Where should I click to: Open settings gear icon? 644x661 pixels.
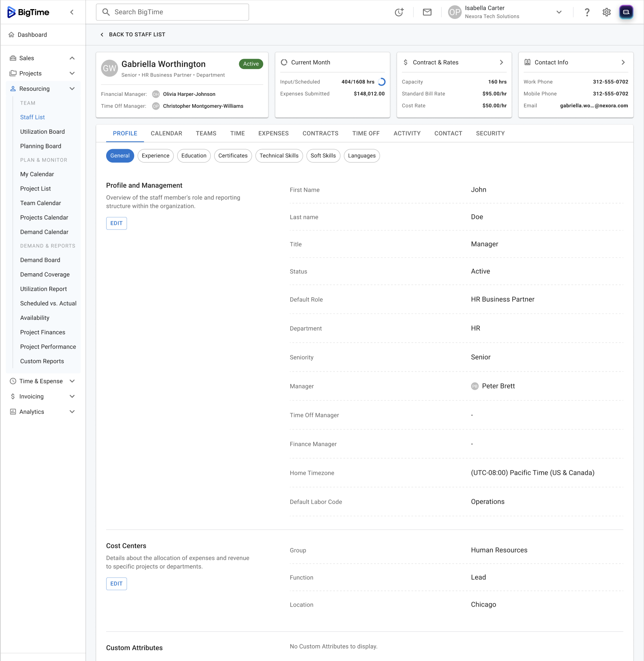(607, 12)
